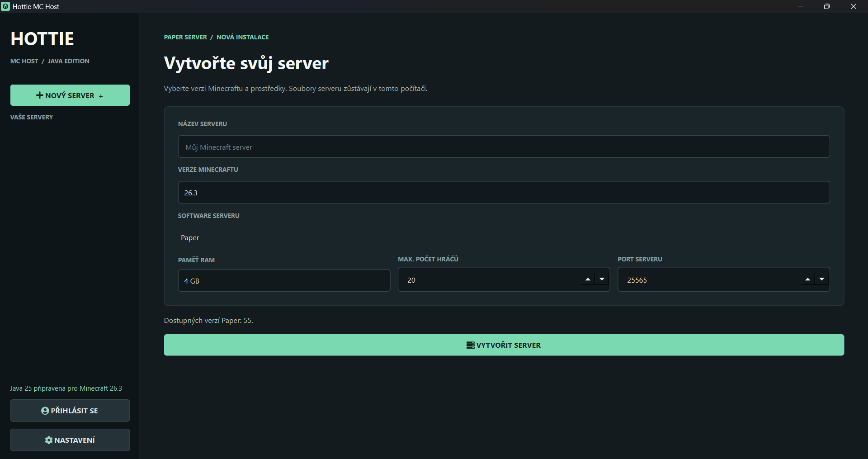Viewport: 868px width, 459px height.
Task: Increase the Port serveru value
Action: click(x=807, y=279)
